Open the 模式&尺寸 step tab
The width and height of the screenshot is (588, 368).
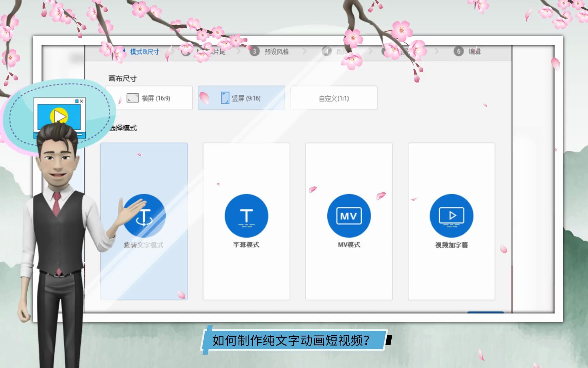[x=144, y=52]
